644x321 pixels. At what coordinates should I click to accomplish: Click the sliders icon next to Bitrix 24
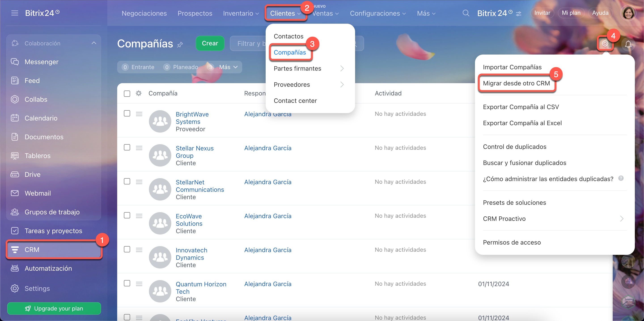(519, 13)
